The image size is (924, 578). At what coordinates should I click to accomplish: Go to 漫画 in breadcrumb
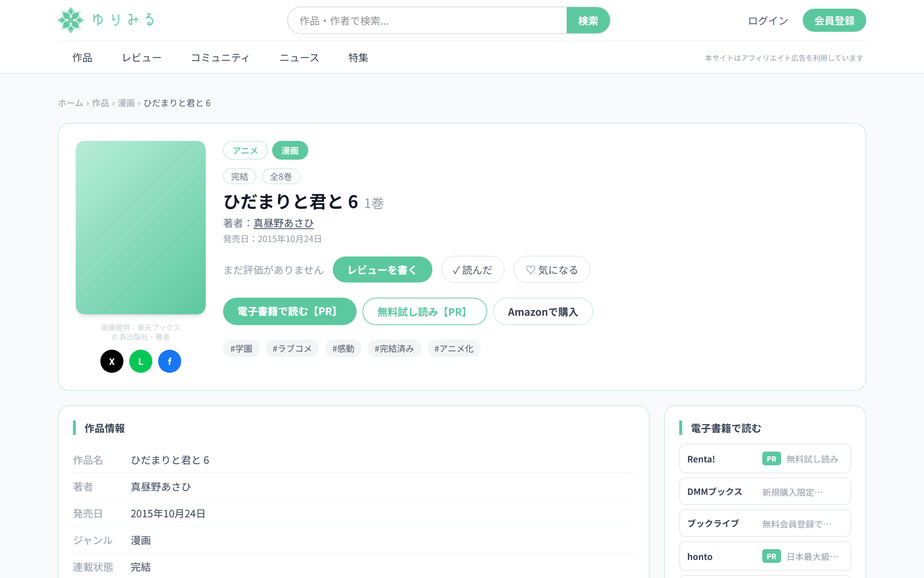point(126,103)
